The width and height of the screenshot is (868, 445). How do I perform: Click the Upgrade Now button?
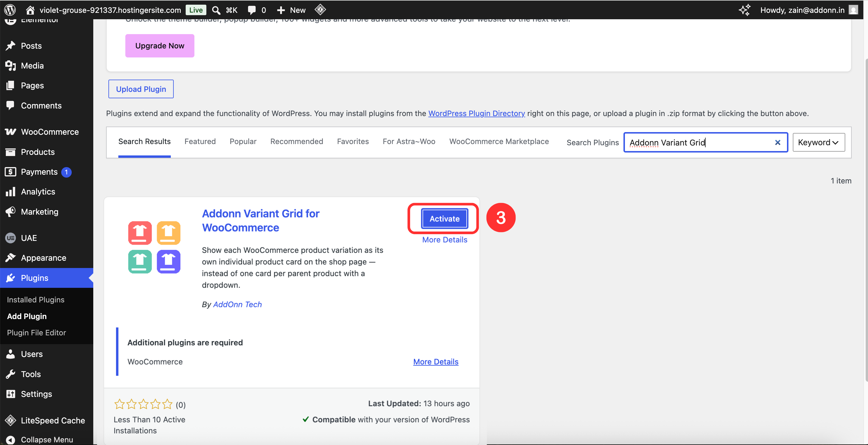pos(160,45)
